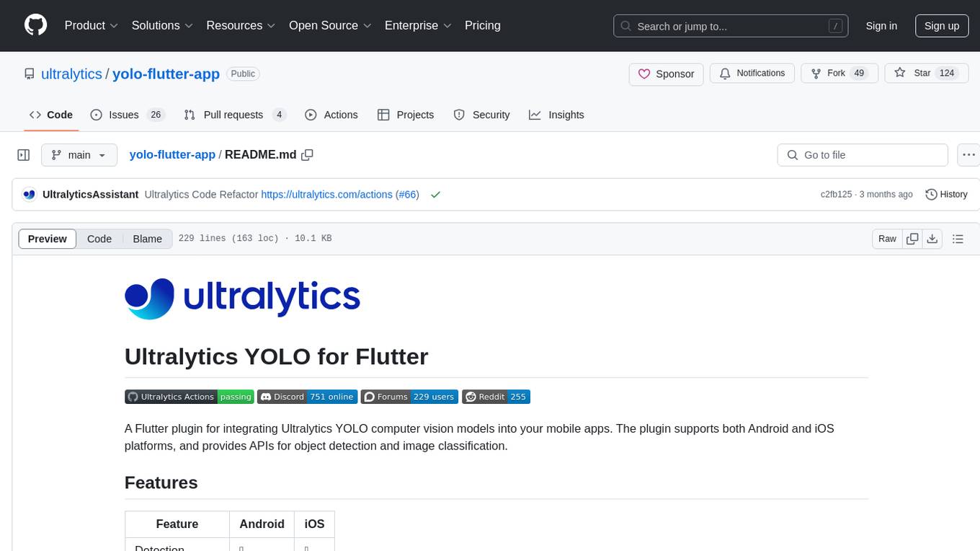Switch to the Issues tab

coord(128,115)
